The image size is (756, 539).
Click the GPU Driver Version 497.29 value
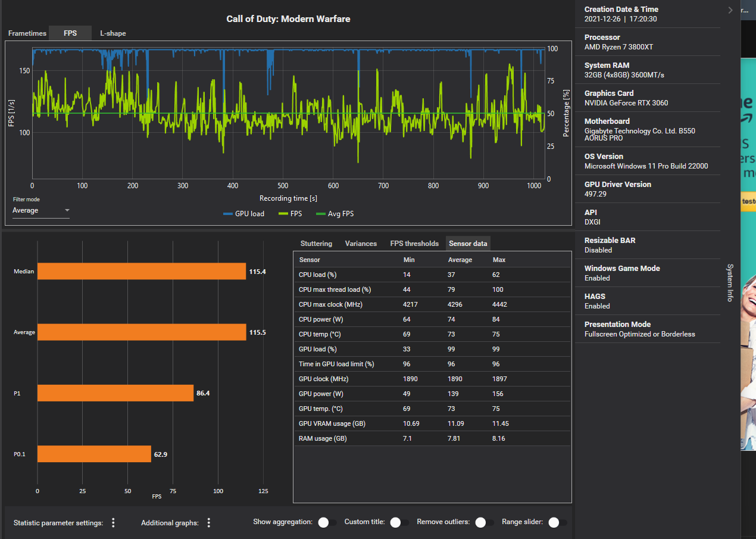click(x=595, y=194)
